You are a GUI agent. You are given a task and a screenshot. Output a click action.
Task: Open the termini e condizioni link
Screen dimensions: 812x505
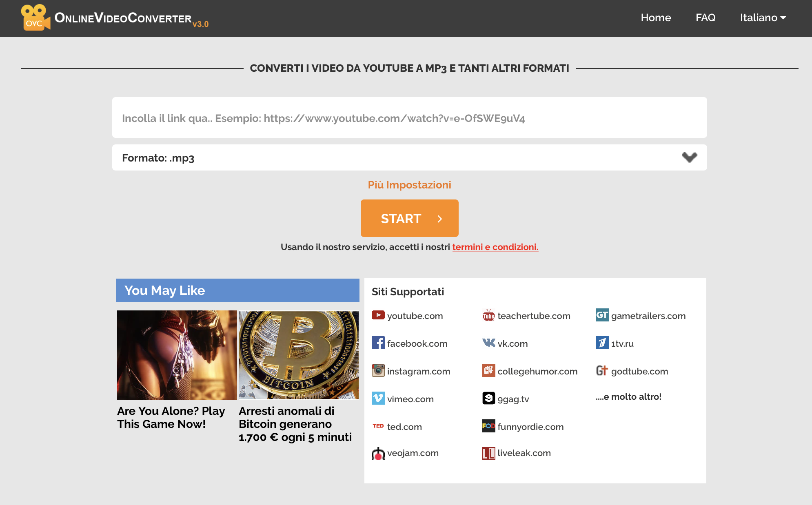click(x=495, y=247)
